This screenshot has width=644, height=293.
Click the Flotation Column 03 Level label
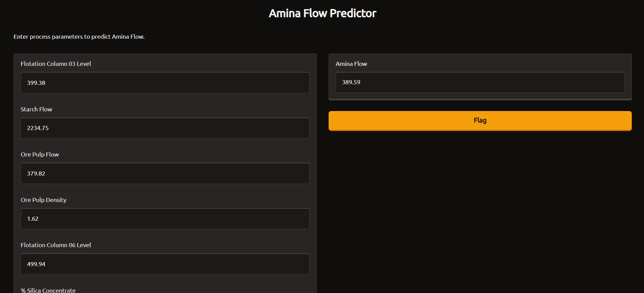56,64
